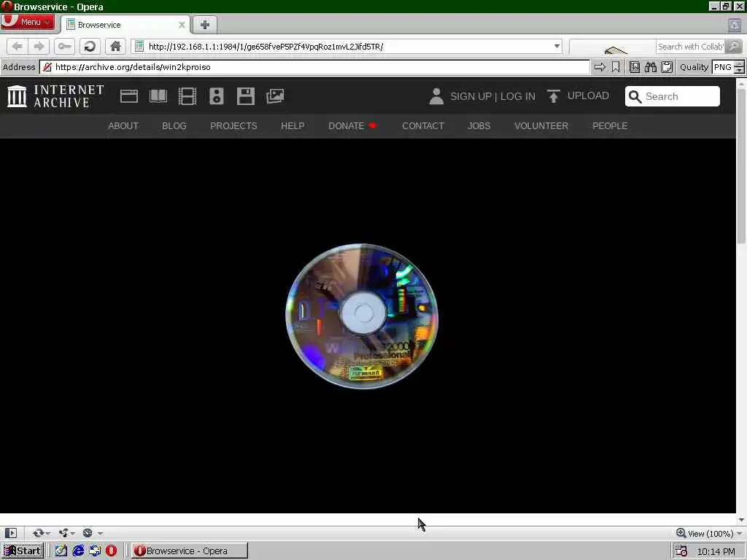The width and height of the screenshot is (747, 560).
Task: Go back with Opera's back arrow
Action: click(x=18, y=46)
